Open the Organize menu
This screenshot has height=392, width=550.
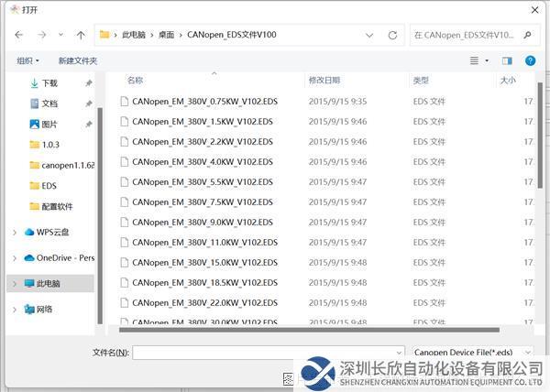(x=27, y=60)
